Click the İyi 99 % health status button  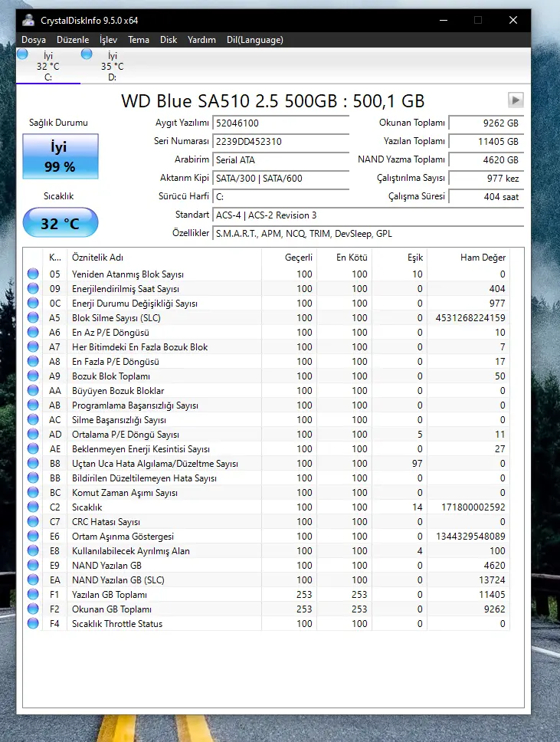61,156
